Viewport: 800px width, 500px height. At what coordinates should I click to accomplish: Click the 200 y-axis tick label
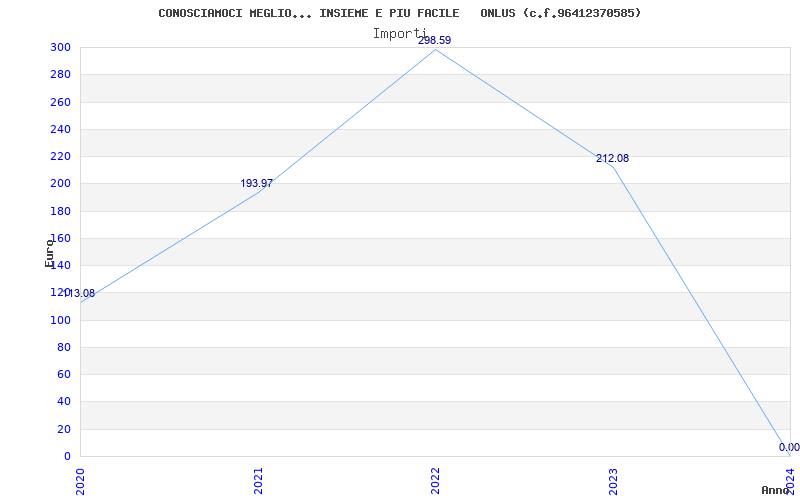click(60, 184)
